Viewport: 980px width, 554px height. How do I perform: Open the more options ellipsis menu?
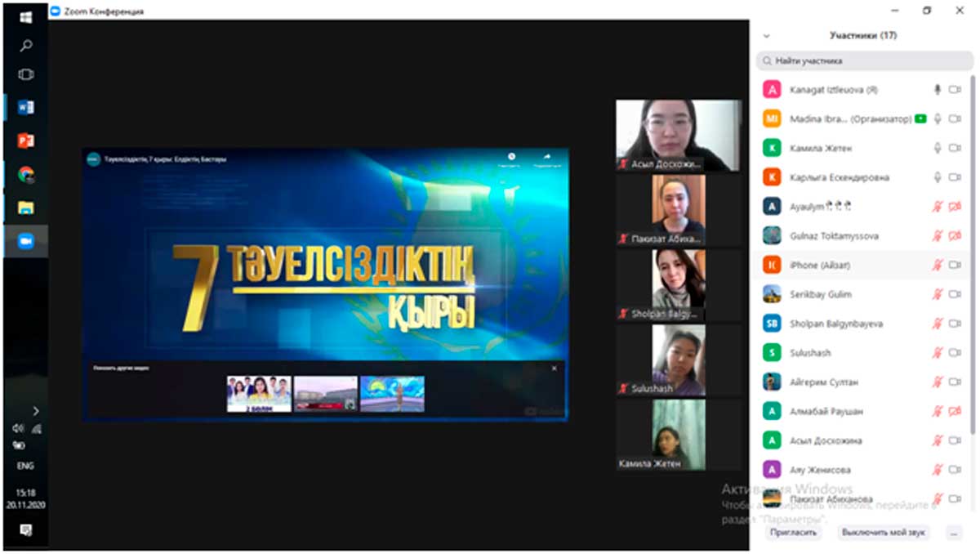click(952, 532)
